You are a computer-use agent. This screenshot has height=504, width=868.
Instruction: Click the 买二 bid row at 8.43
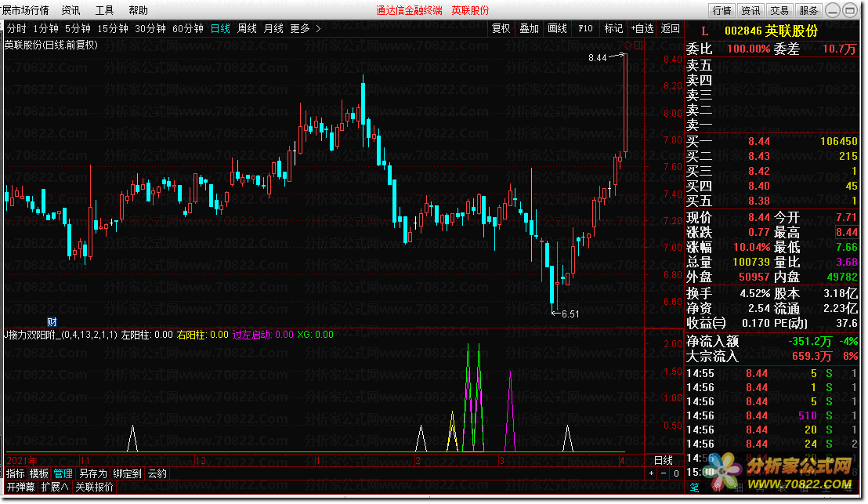point(772,156)
